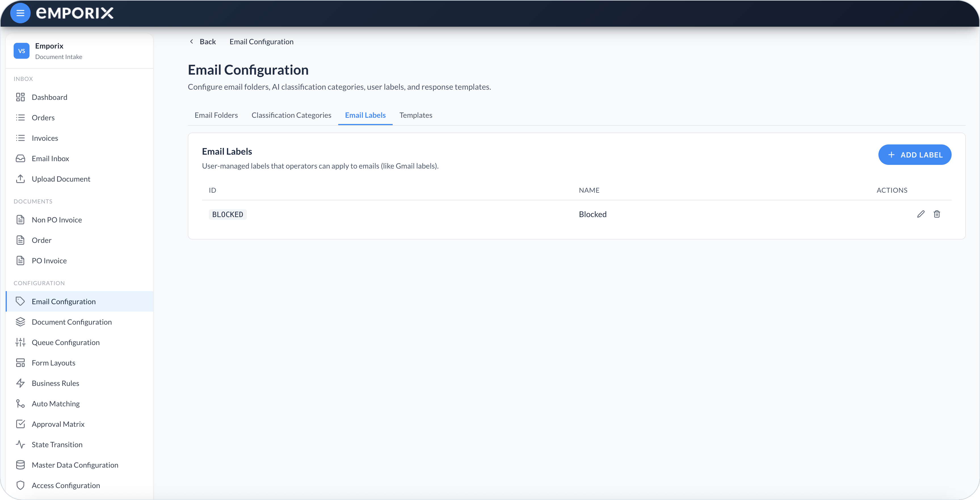Click the Order document file icon
The height and width of the screenshot is (500, 980).
point(20,240)
